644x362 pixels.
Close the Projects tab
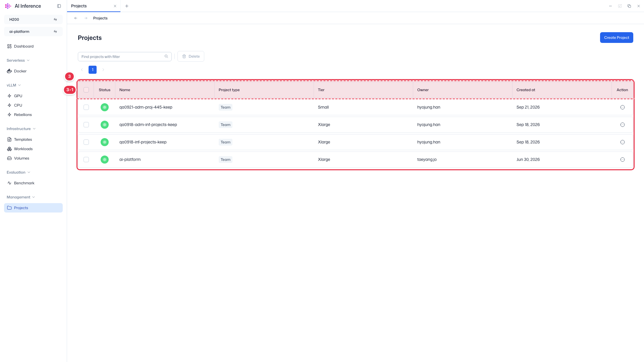coord(115,6)
